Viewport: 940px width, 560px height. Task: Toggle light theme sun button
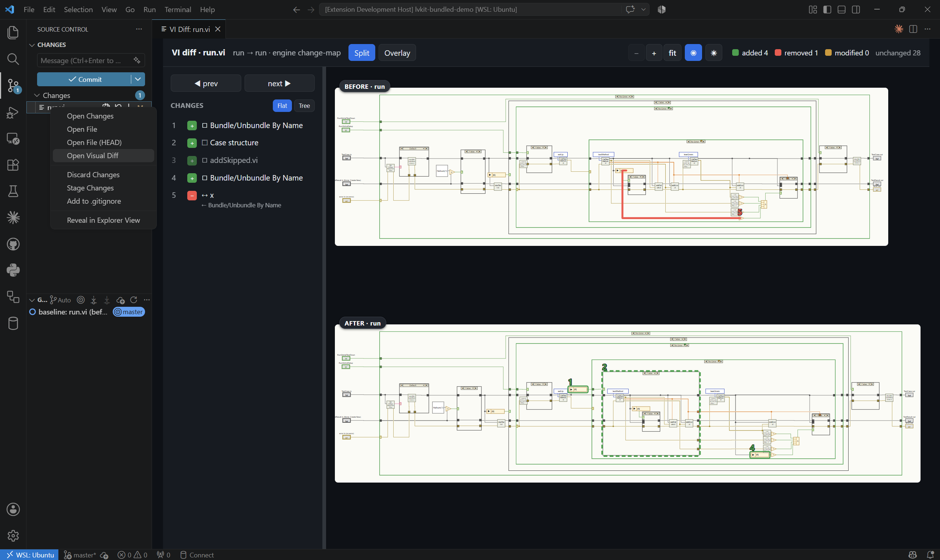[x=713, y=53]
